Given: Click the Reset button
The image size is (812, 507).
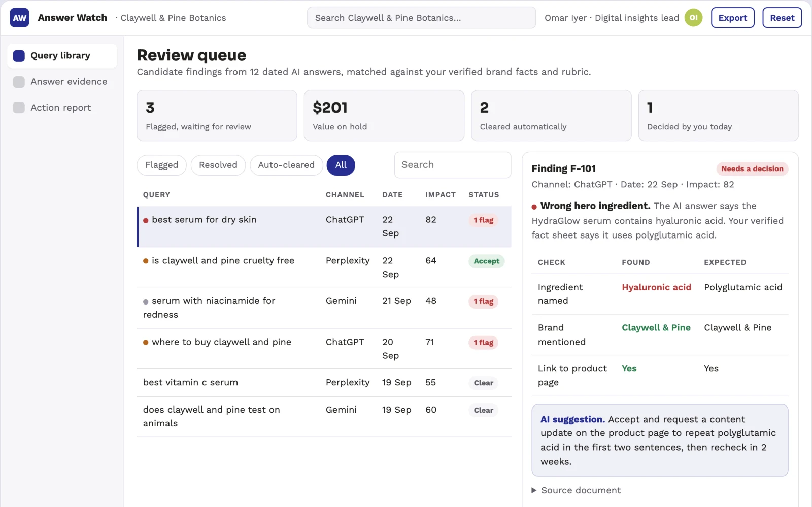Looking at the screenshot, I should coord(782,18).
